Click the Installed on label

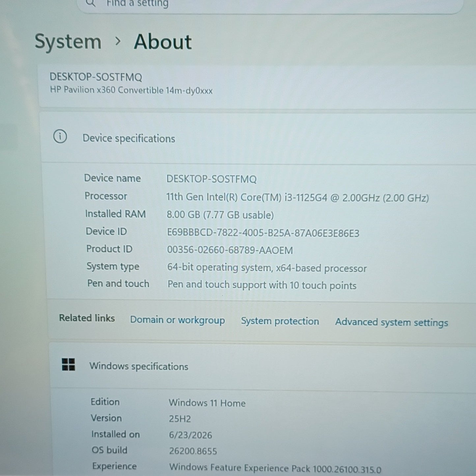(x=116, y=434)
